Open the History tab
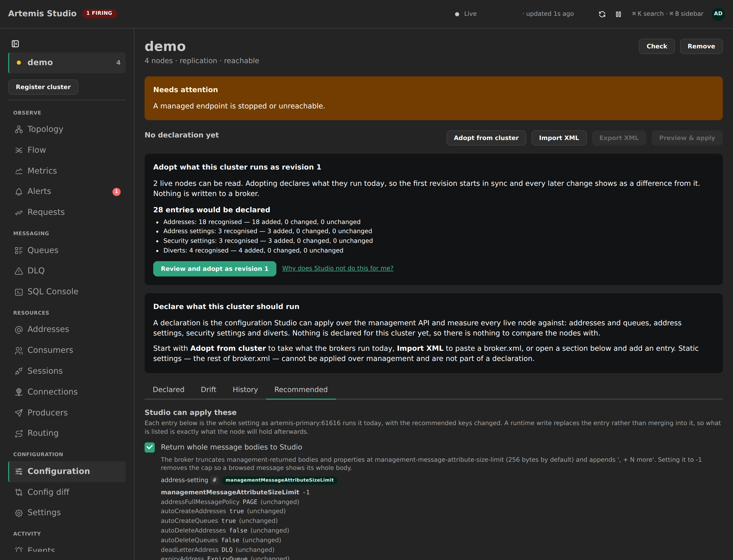The width and height of the screenshot is (733, 560). [245, 389]
